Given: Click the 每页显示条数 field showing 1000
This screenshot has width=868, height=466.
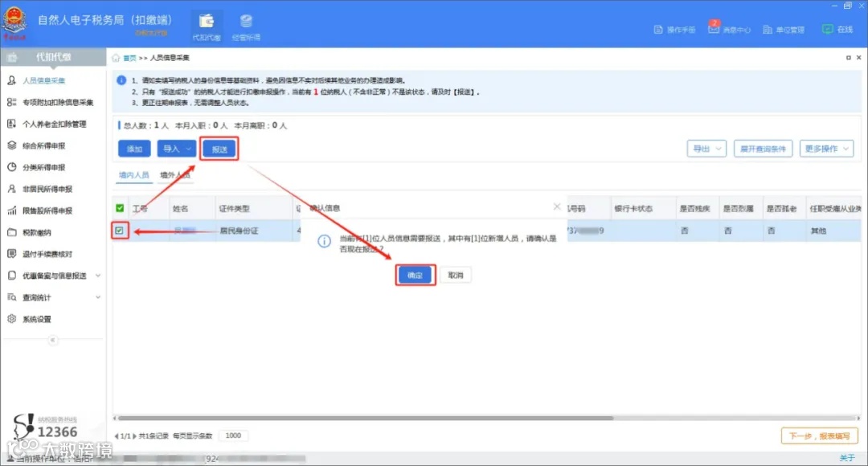Looking at the screenshot, I should pyautogui.click(x=234, y=435).
